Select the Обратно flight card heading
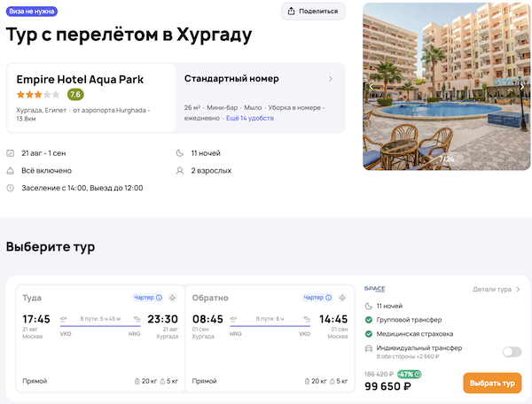 click(210, 298)
